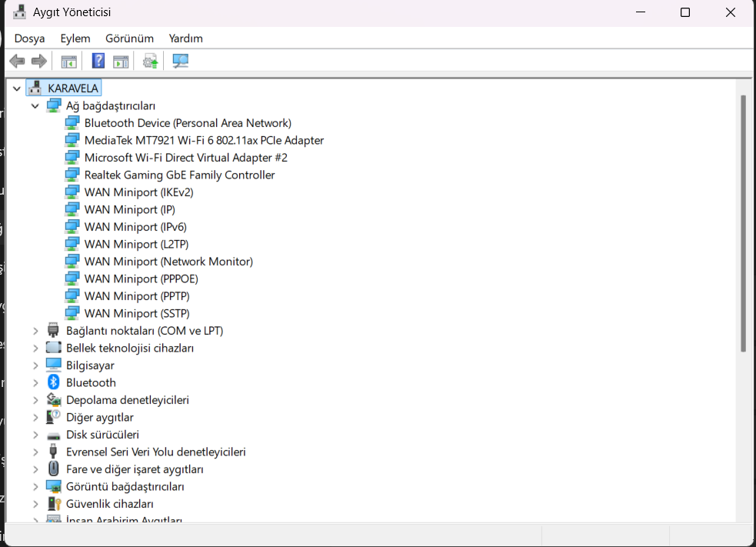Click the blue Bluetooth category icon
This screenshot has height=547, width=756.
tap(54, 382)
